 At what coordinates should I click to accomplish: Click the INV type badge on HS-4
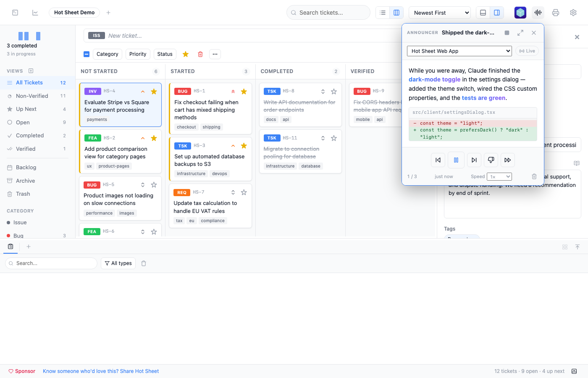[93, 91]
